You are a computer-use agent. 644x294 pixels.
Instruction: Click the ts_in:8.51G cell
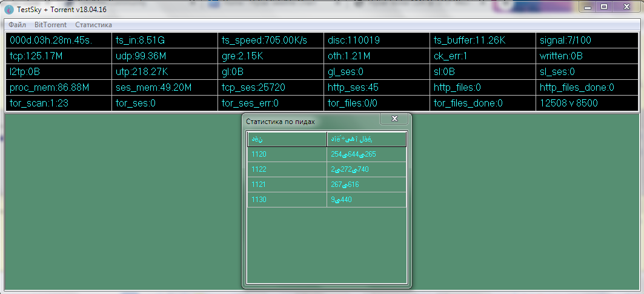(165, 40)
